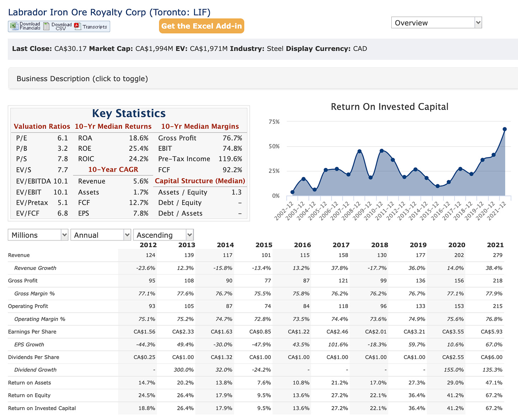The width and height of the screenshot is (518, 420).
Task: Click the Download Financials link text
Action: (x=30, y=26)
